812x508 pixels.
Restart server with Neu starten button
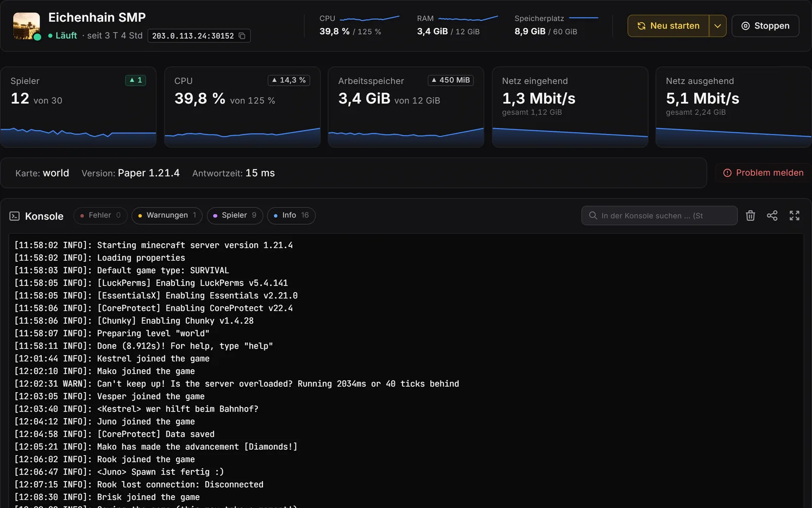[668, 26]
